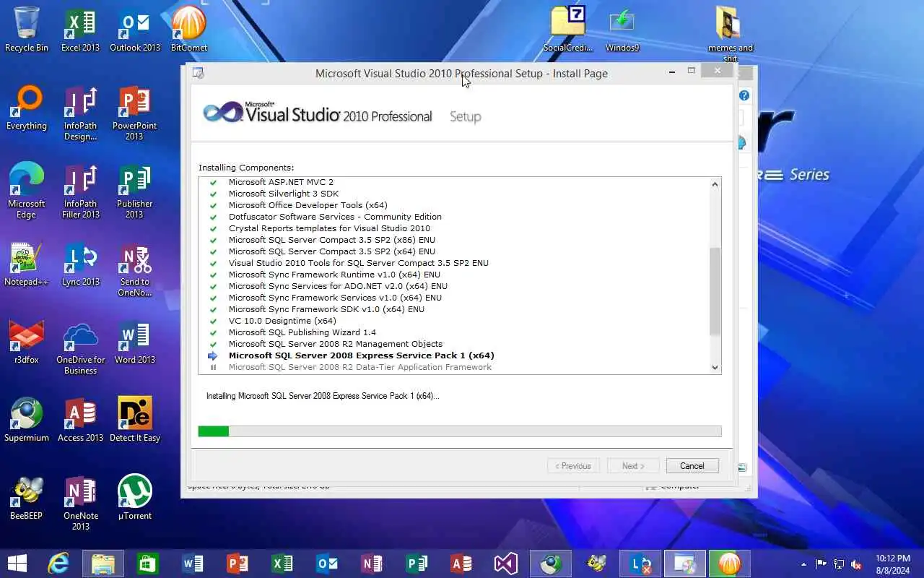Open r3dfox desktop shortcut
This screenshot has width=924, height=578.
pyautogui.click(x=27, y=342)
